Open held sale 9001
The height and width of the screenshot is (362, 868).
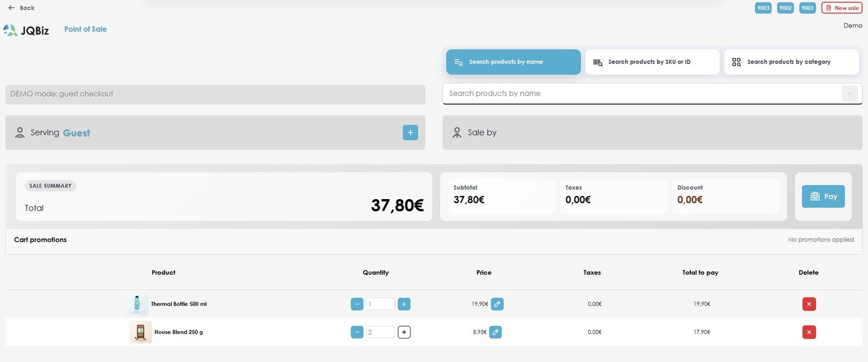coord(808,8)
